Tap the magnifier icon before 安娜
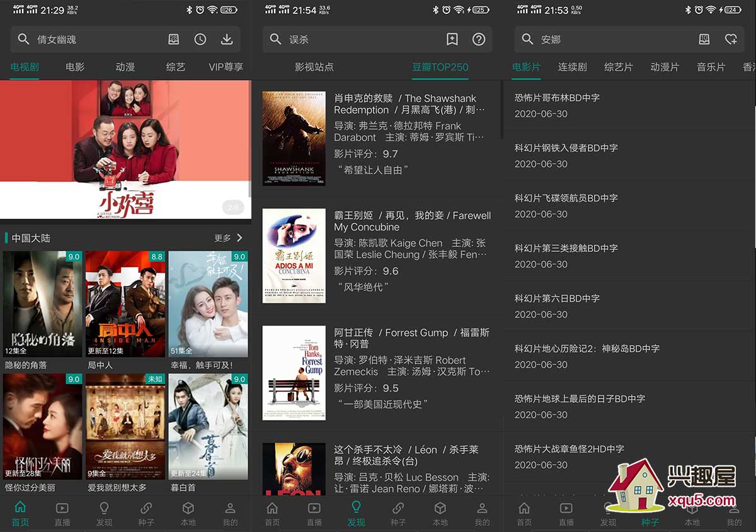The height and width of the screenshot is (532, 756). pos(527,39)
